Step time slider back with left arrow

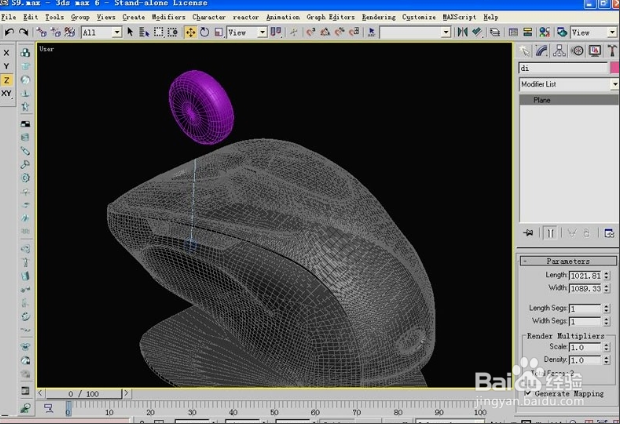coord(40,393)
